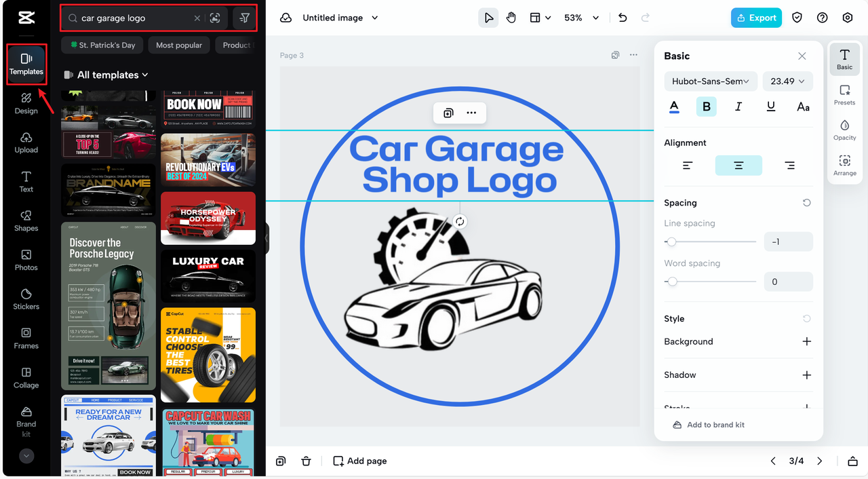
Task: Open the 23.49 font size dropdown
Action: pyautogui.click(x=788, y=81)
